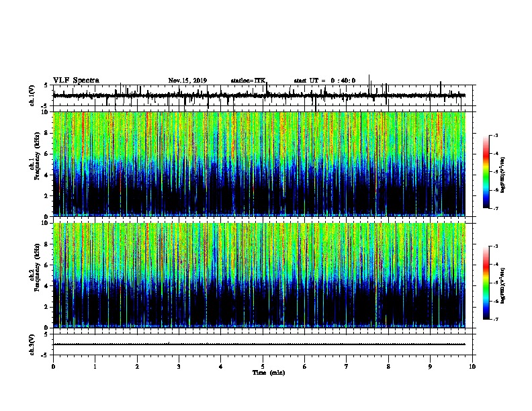The height and width of the screenshot is (411, 532).
Task: Click the "-5" tick on ch.1(V) axis
Action: [45, 106]
